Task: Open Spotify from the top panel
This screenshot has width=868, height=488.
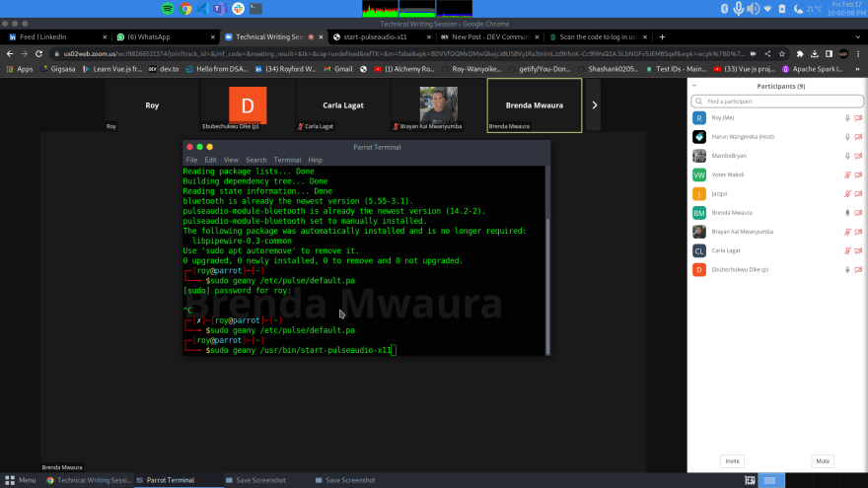Action: click(x=168, y=8)
